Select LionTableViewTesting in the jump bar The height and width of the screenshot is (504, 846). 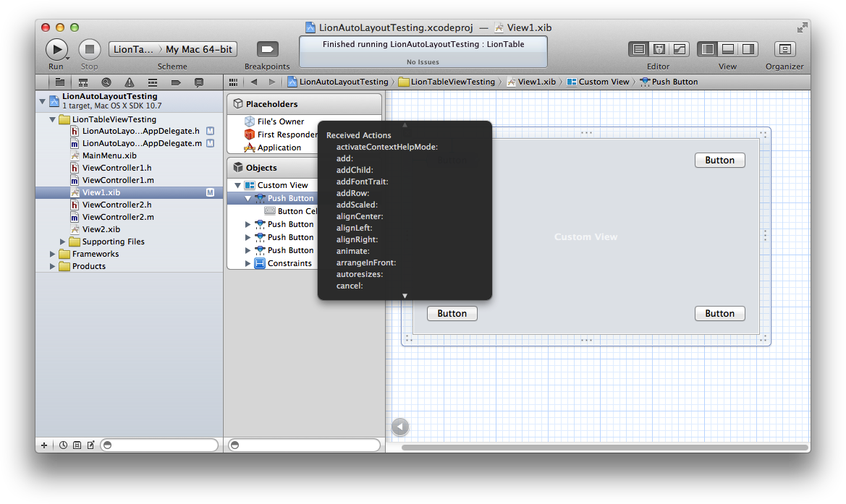[447, 82]
